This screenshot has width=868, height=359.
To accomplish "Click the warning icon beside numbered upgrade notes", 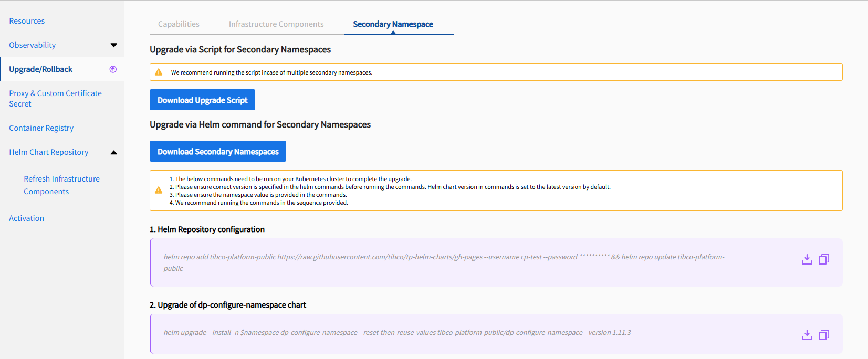I will coord(159,191).
